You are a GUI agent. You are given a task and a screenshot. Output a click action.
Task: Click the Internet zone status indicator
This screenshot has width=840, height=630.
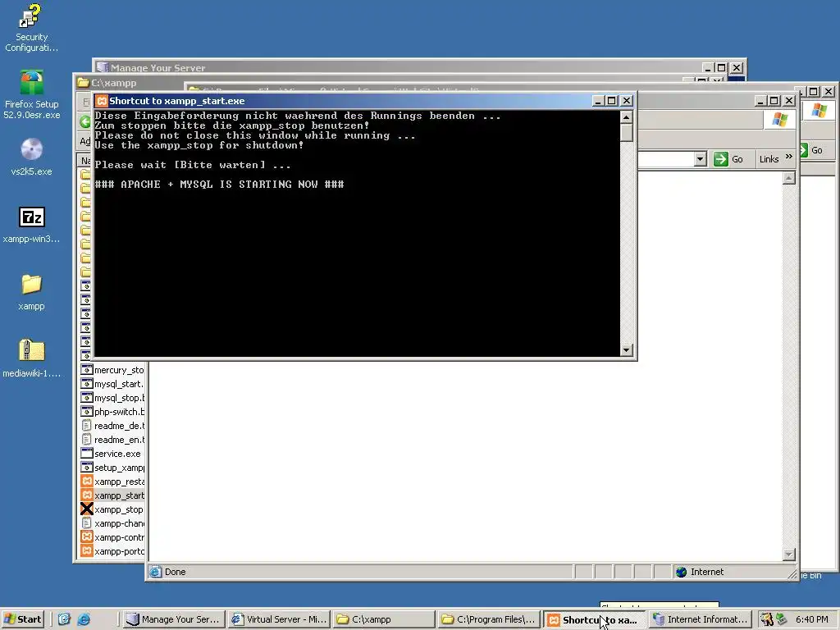(x=700, y=572)
